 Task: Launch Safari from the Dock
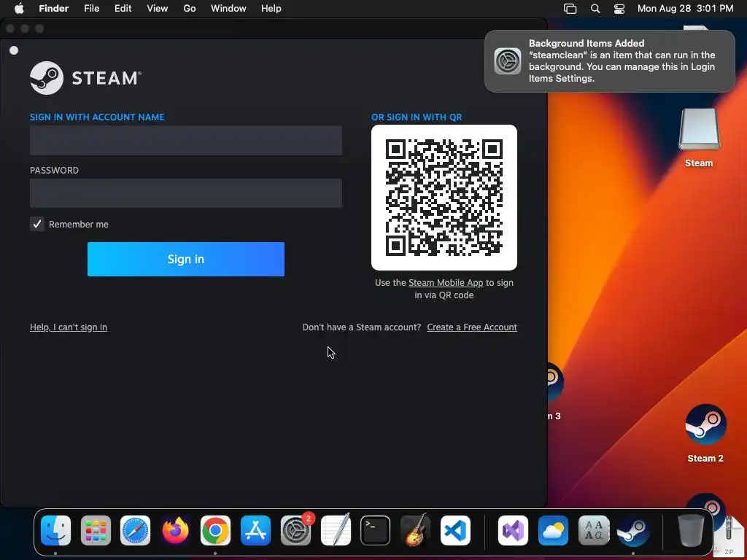[x=135, y=530]
